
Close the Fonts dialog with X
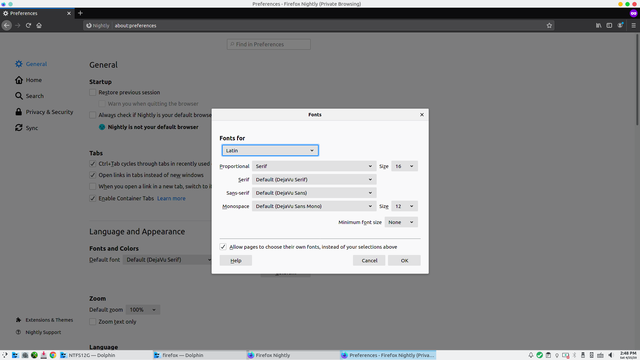(422, 115)
